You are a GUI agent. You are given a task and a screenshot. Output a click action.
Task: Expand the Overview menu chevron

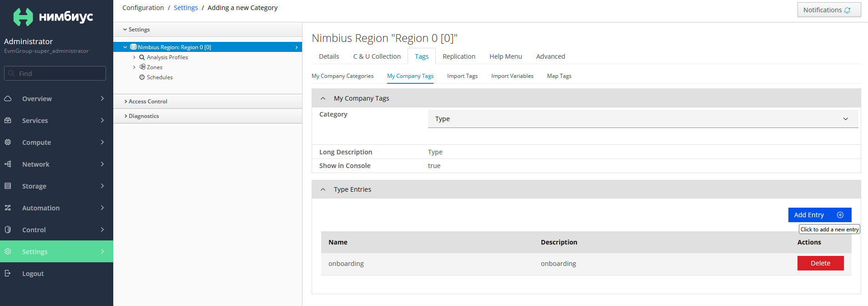point(102,98)
